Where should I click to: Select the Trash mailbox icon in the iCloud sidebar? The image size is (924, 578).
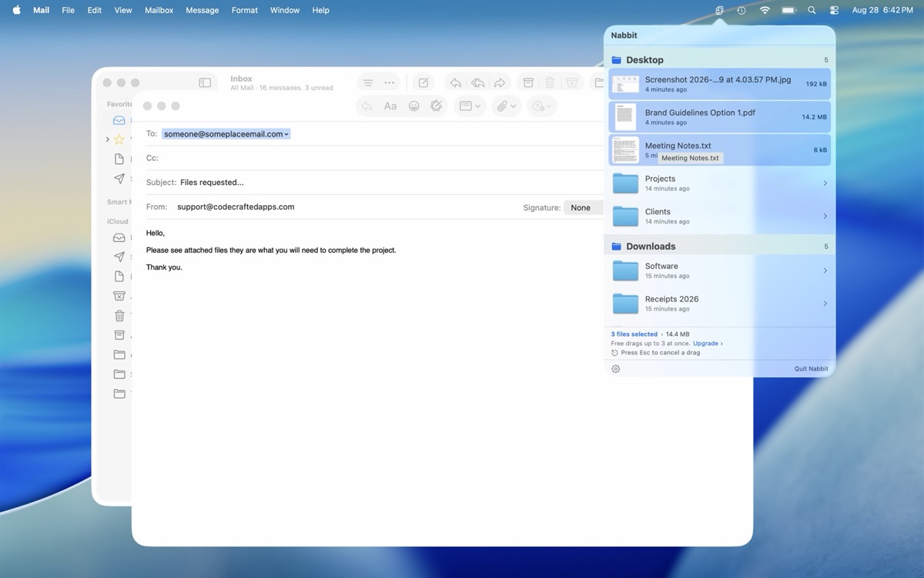[119, 316]
